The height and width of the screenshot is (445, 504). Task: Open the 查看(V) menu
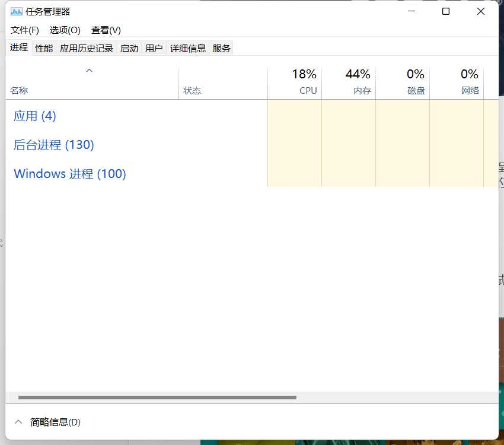(106, 30)
